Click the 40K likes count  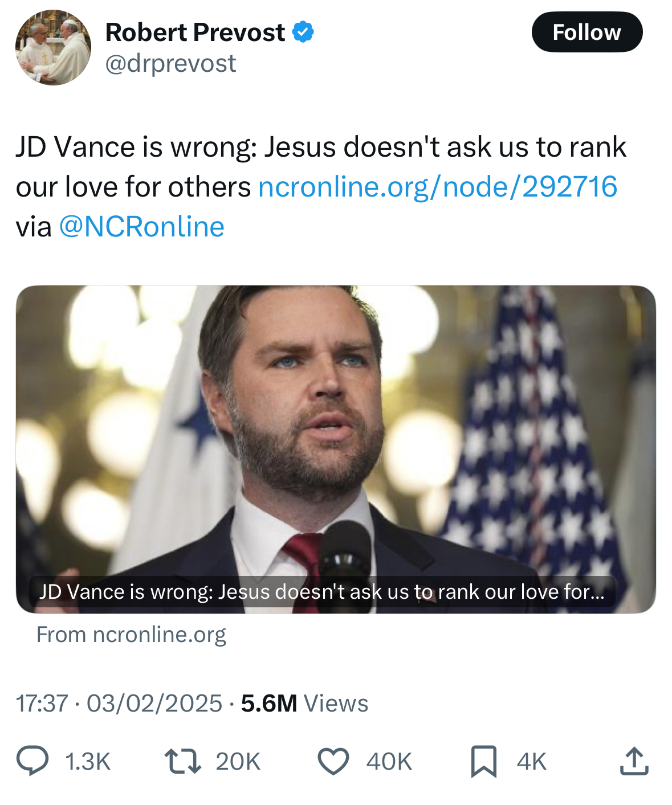point(389,762)
